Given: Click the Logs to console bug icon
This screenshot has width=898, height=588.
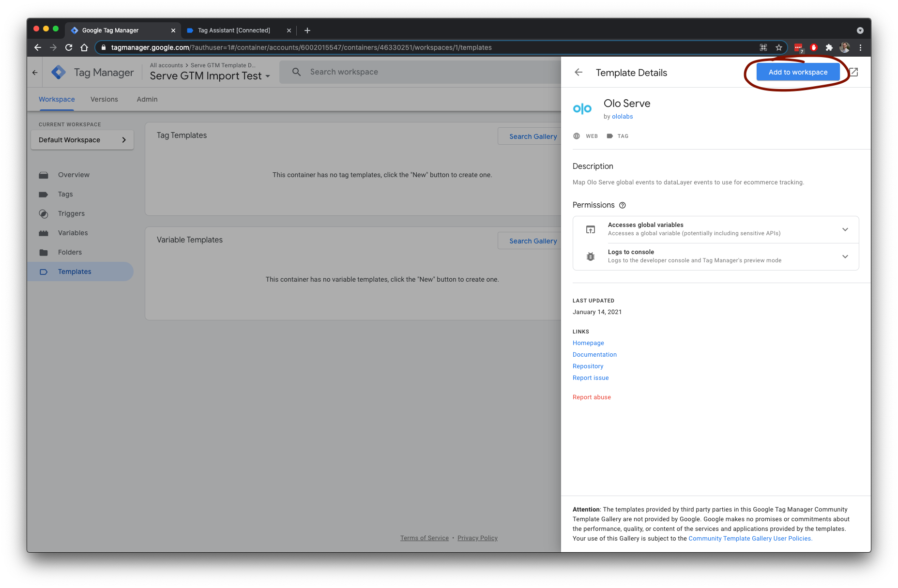Looking at the screenshot, I should (x=591, y=256).
